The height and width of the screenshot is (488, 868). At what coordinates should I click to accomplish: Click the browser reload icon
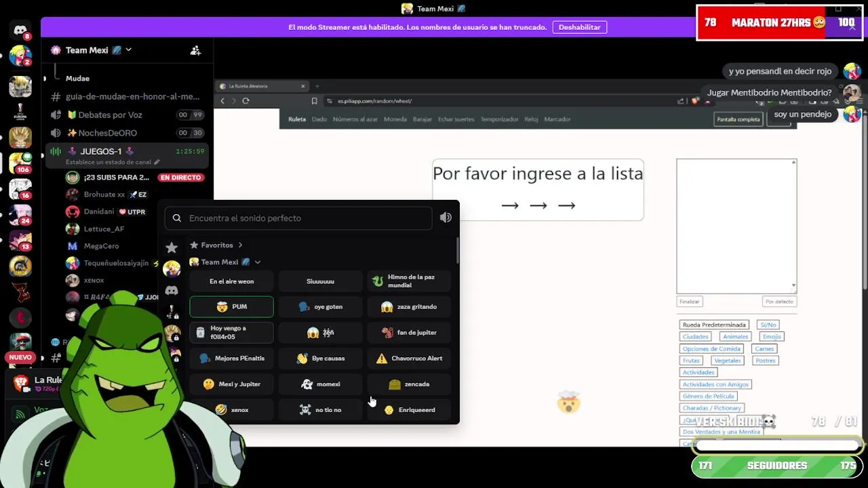245,101
